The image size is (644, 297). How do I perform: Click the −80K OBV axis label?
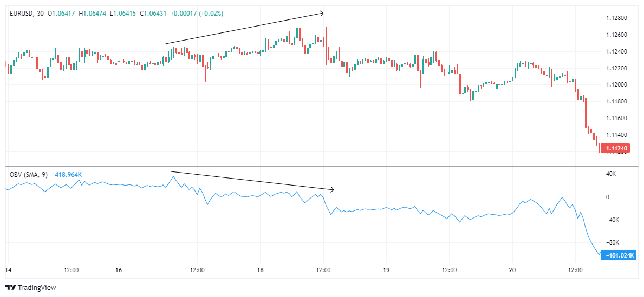tap(613, 242)
